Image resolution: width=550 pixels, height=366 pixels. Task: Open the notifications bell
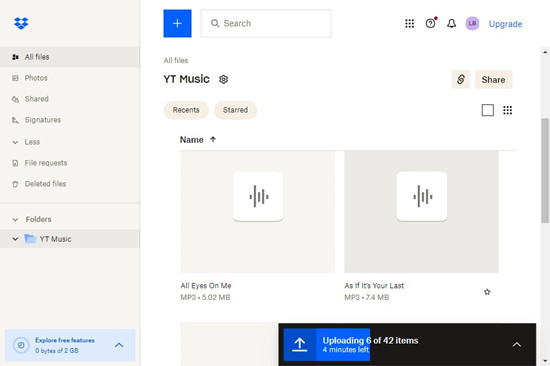pos(451,24)
